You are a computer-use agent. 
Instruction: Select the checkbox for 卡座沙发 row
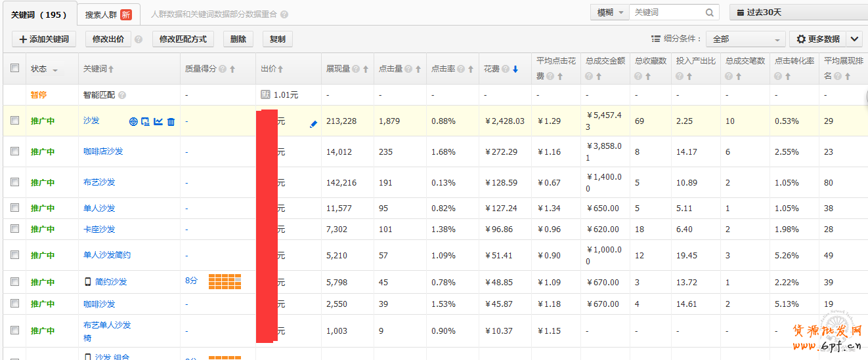pos(15,229)
